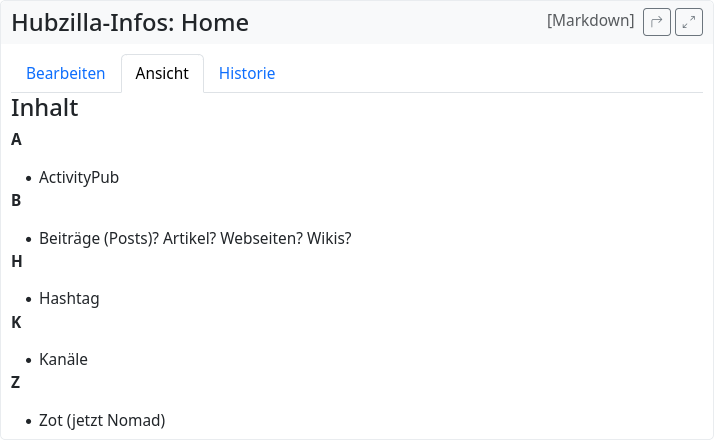Click the bullet before ActivityPub

[28, 178]
